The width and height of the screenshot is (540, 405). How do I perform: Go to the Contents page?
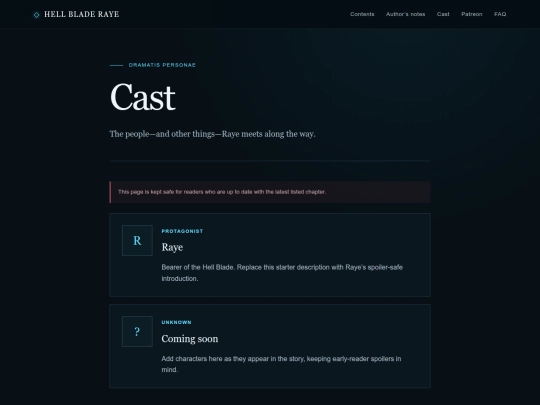(x=362, y=14)
